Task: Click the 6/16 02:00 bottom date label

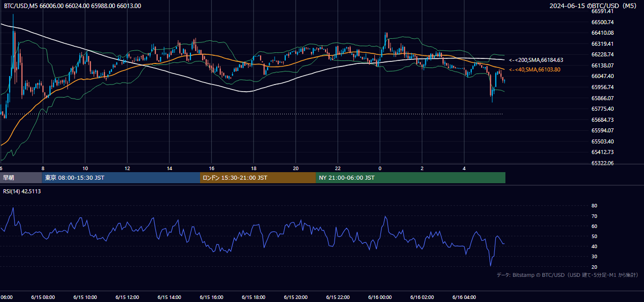Action: point(422,297)
